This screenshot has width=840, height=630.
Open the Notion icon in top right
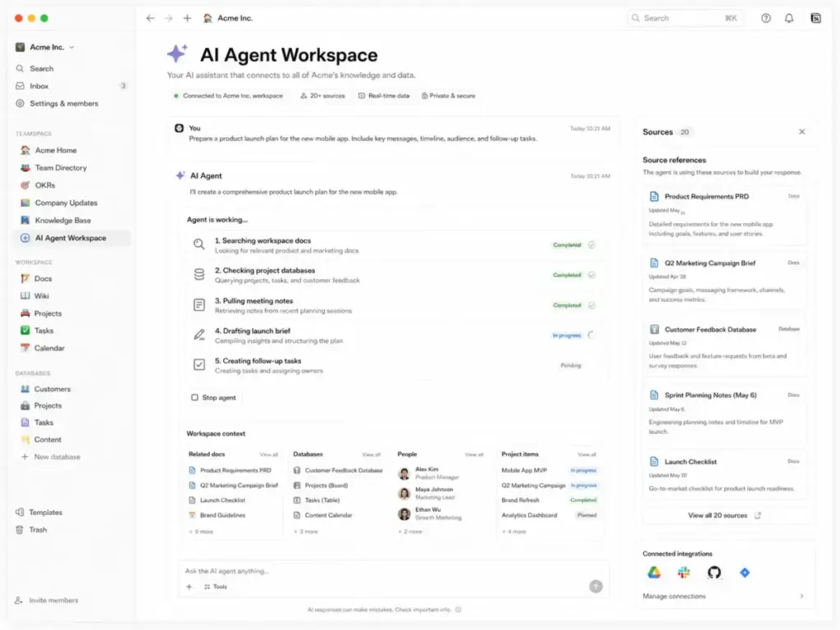coord(815,18)
